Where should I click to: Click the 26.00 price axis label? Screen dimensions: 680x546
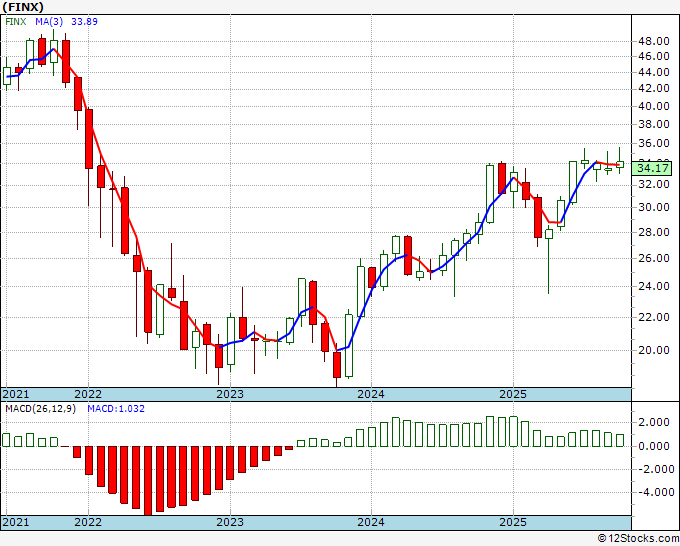[654, 258]
